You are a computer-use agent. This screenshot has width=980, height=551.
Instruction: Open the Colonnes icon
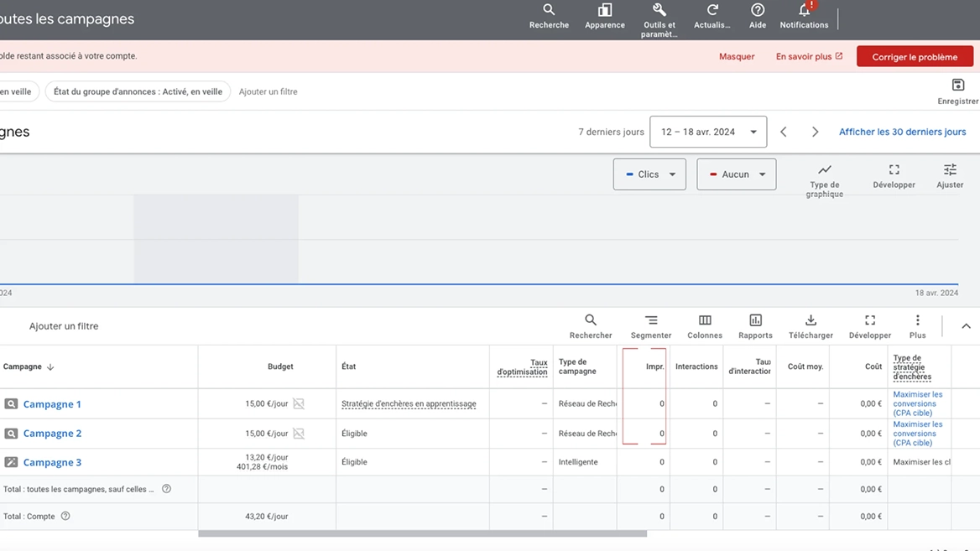(705, 320)
